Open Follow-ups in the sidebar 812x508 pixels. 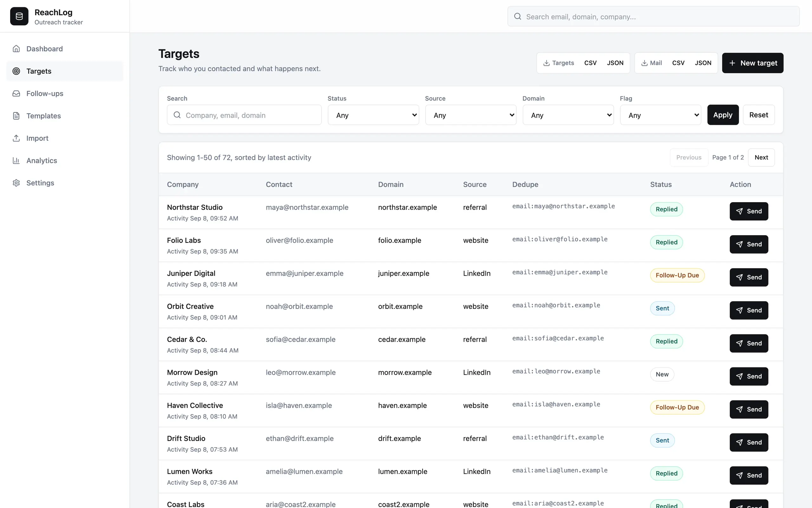pyautogui.click(x=65, y=93)
